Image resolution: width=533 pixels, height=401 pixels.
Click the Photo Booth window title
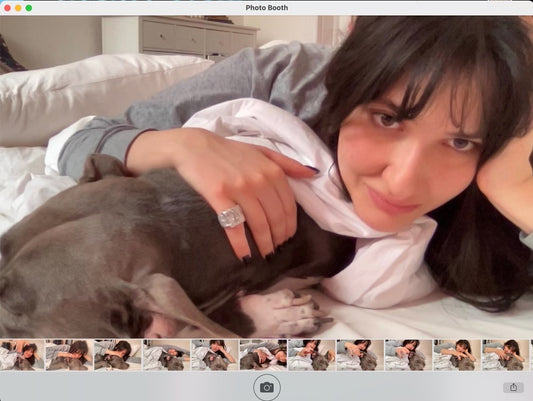[x=266, y=7]
